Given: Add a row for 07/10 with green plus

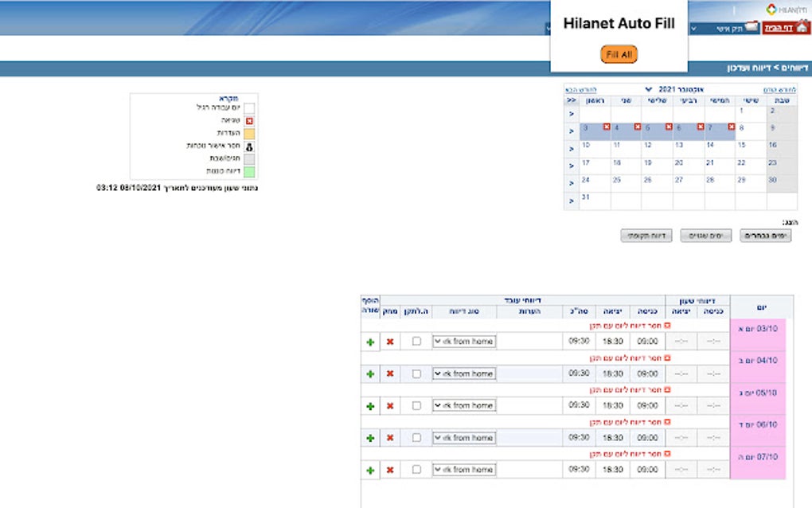Looking at the screenshot, I should pyautogui.click(x=370, y=471).
